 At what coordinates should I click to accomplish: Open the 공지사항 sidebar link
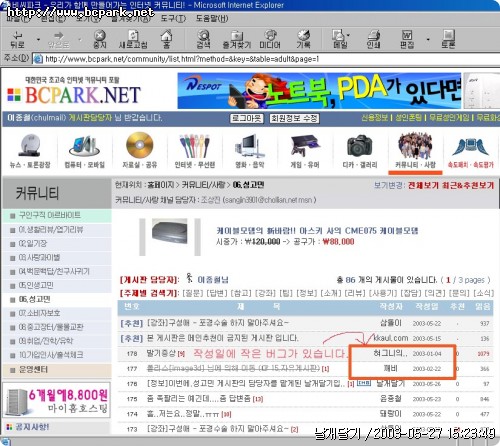point(32,427)
